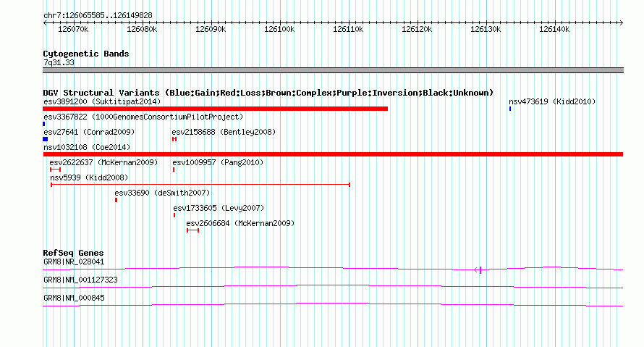Screen dimensions: 644x347
Task: Click the GRM8 NR_028041 magenta transcript line
Action: pyautogui.click(x=333, y=269)
